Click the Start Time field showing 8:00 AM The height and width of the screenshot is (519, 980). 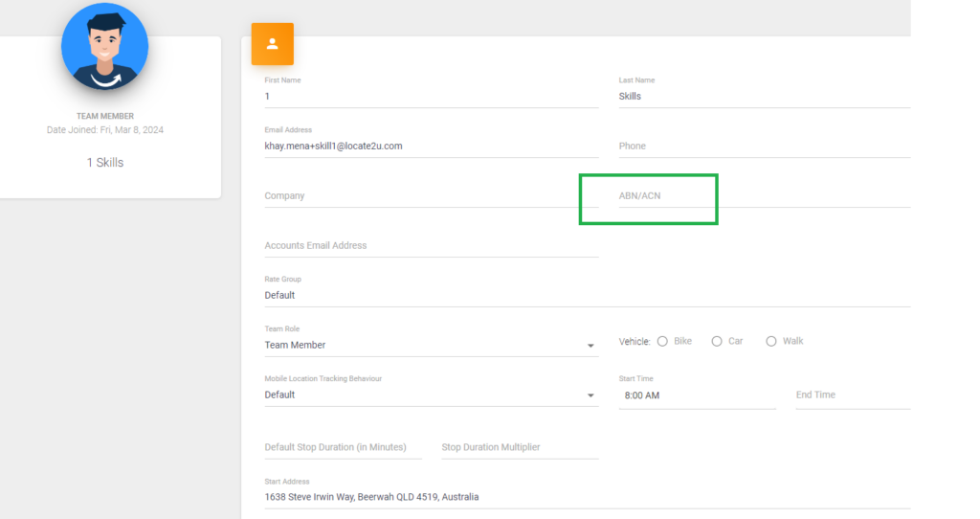(698, 395)
